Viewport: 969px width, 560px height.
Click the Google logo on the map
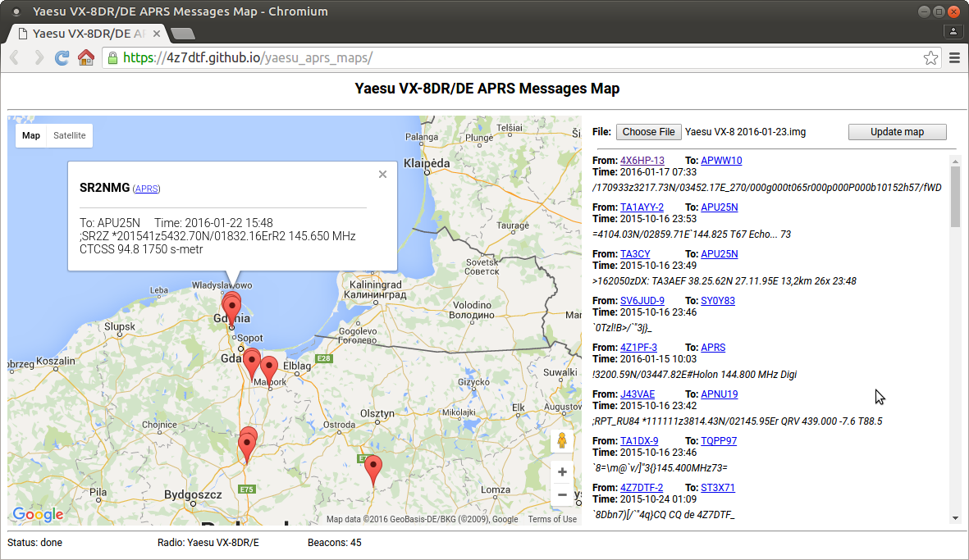(x=38, y=514)
